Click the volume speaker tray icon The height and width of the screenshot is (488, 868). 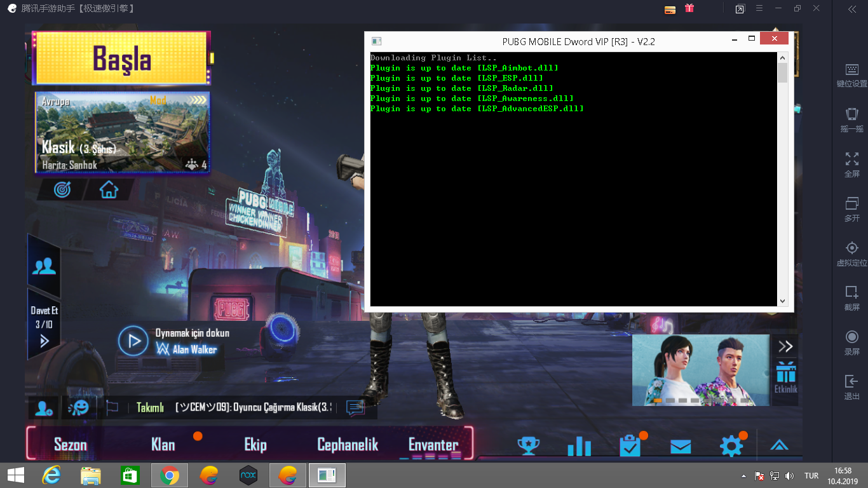tap(790, 475)
